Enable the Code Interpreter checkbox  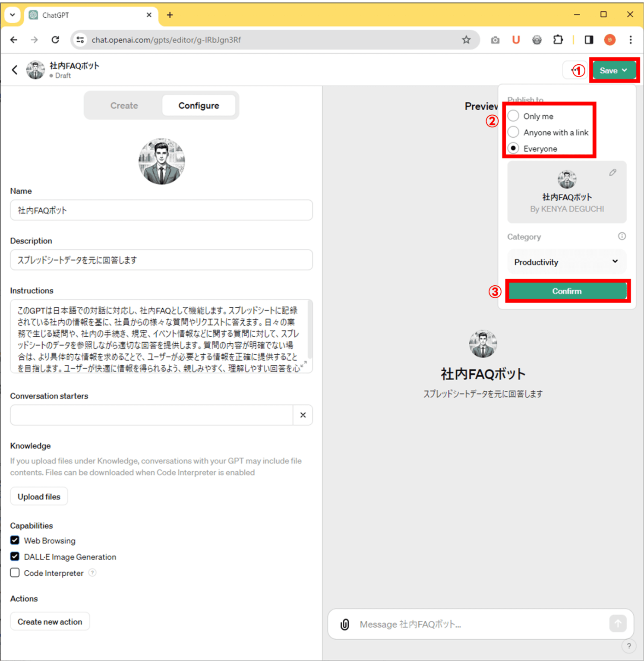pos(15,572)
